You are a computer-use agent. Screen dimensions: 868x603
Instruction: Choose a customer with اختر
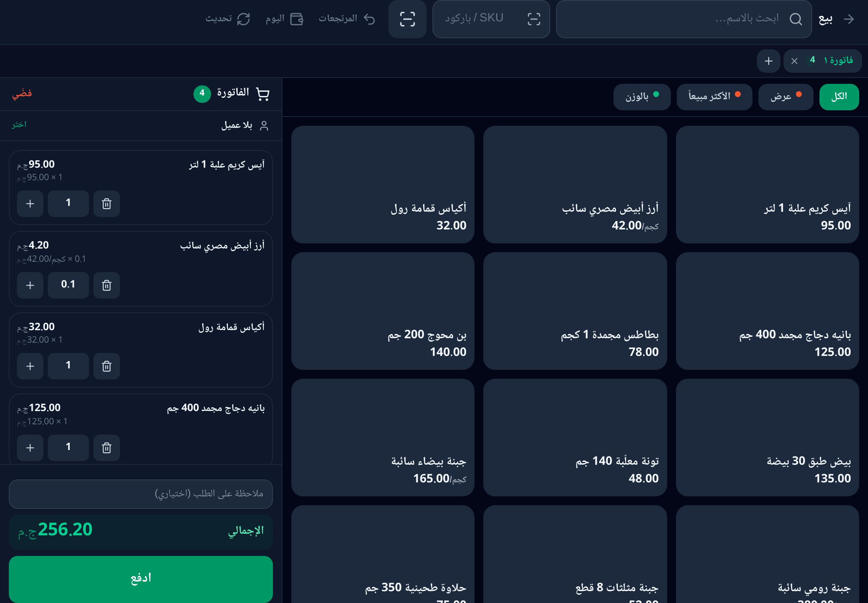point(19,125)
